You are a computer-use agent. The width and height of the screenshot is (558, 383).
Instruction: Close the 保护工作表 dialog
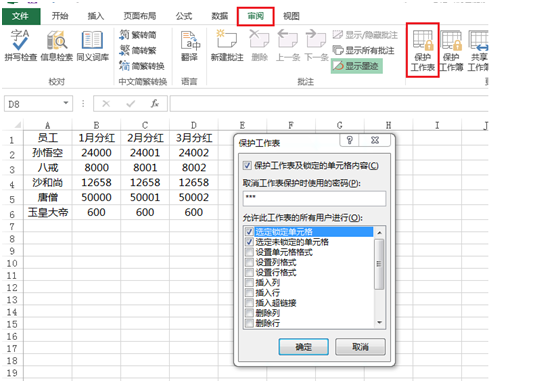click(375, 140)
